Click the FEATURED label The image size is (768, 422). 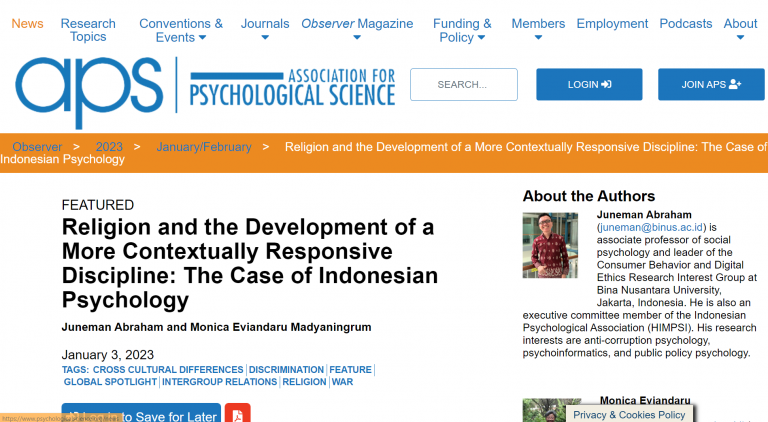tap(98, 205)
